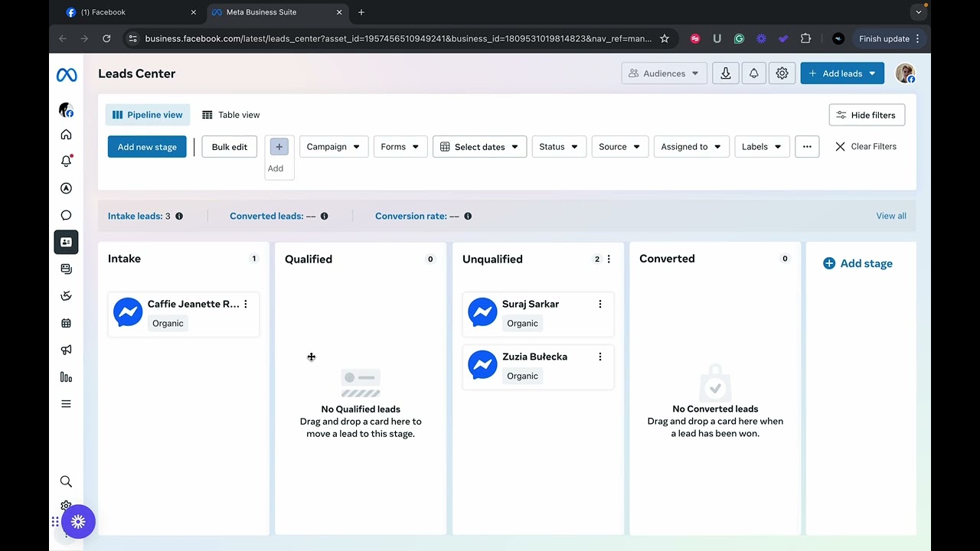The width and height of the screenshot is (980, 551).
Task: Show info for Converted leads
Action: pos(324,216)
